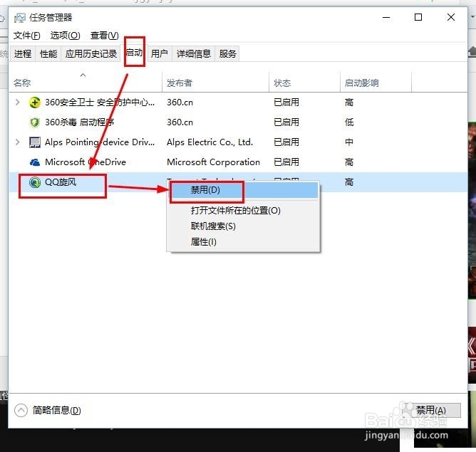
Task: Switch to the 应用历史记录 tab
Action: point(91,54)
